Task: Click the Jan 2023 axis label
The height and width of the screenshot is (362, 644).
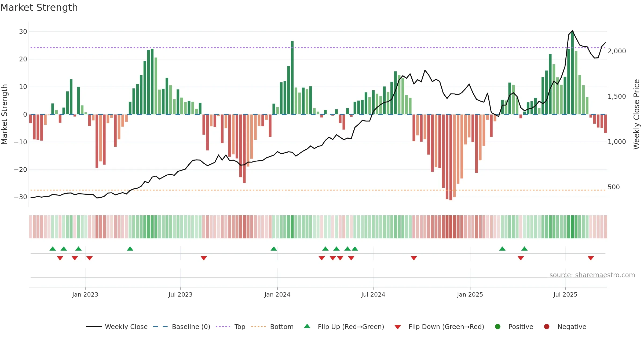Action: click(85, 295)
